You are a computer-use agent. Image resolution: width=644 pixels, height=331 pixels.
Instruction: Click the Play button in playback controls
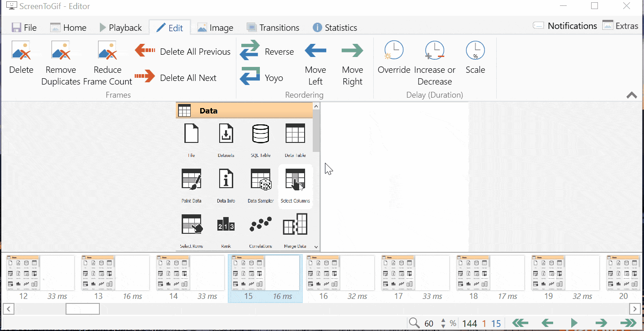(574, 323)
